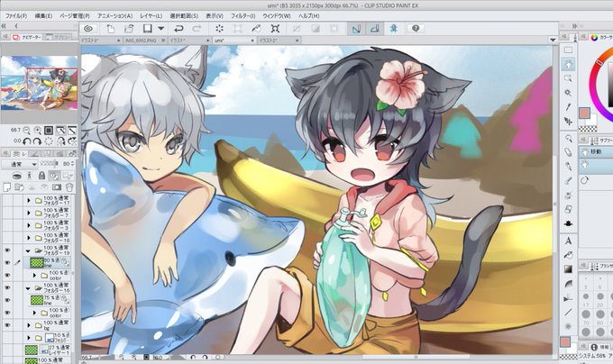Click the Lock layer padlock icon
The image size is (613, 364).
[41, 176]
